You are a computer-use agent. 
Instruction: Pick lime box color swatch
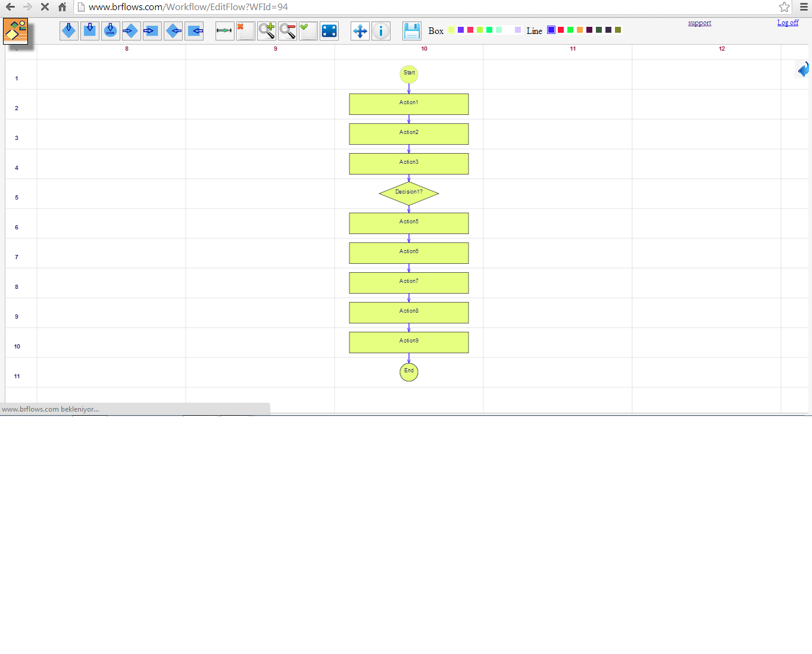[480, 30]
